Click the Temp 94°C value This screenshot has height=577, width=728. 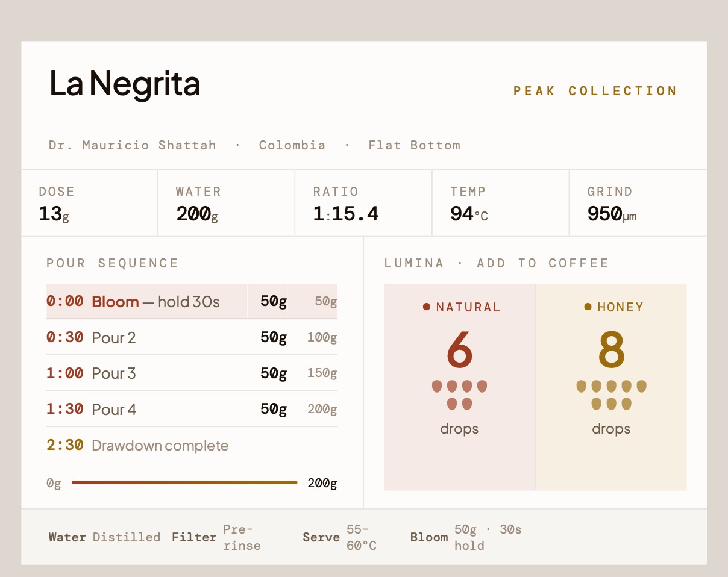(x=469, y=214)
